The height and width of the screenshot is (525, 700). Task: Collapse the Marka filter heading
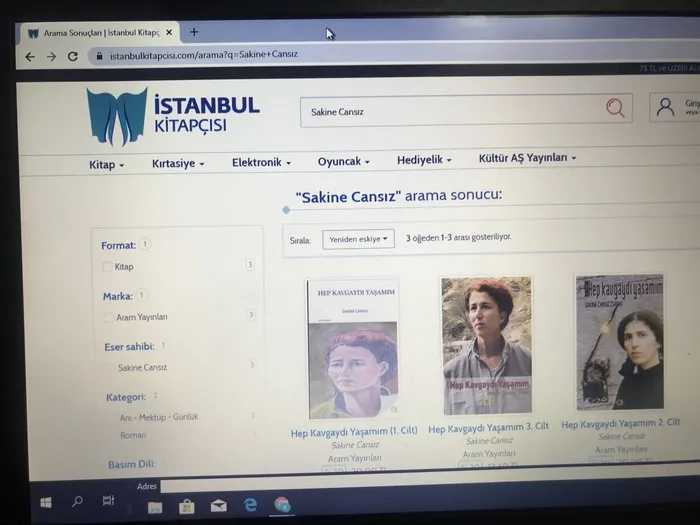[118, 296]
